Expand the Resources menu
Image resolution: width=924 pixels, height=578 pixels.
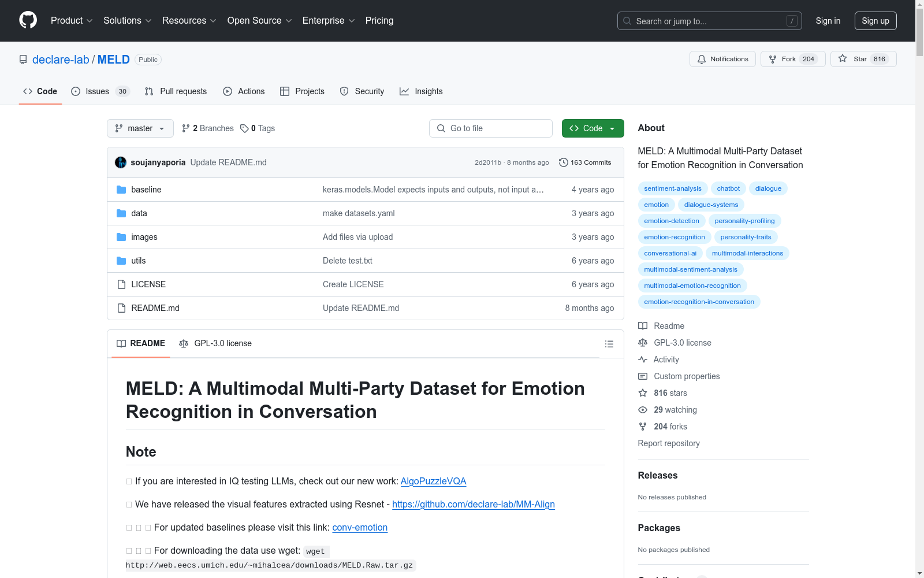coord(189,21)
